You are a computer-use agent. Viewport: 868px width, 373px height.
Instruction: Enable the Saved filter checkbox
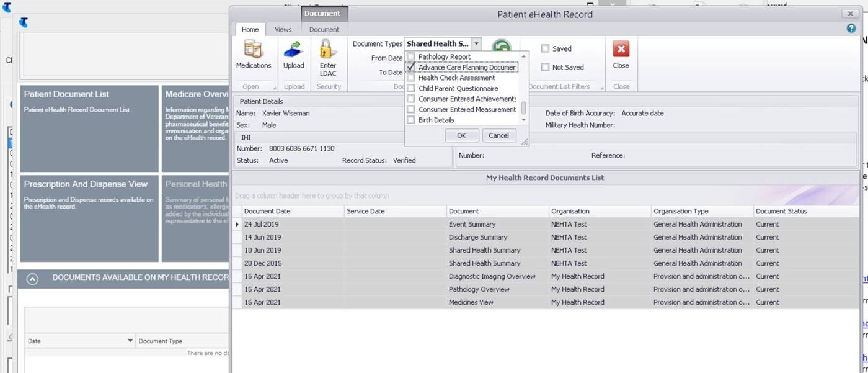(545, 48)
